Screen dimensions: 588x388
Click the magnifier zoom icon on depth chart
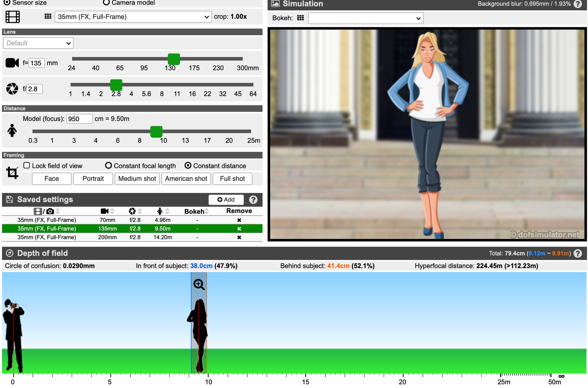click(x=199, y=285)
